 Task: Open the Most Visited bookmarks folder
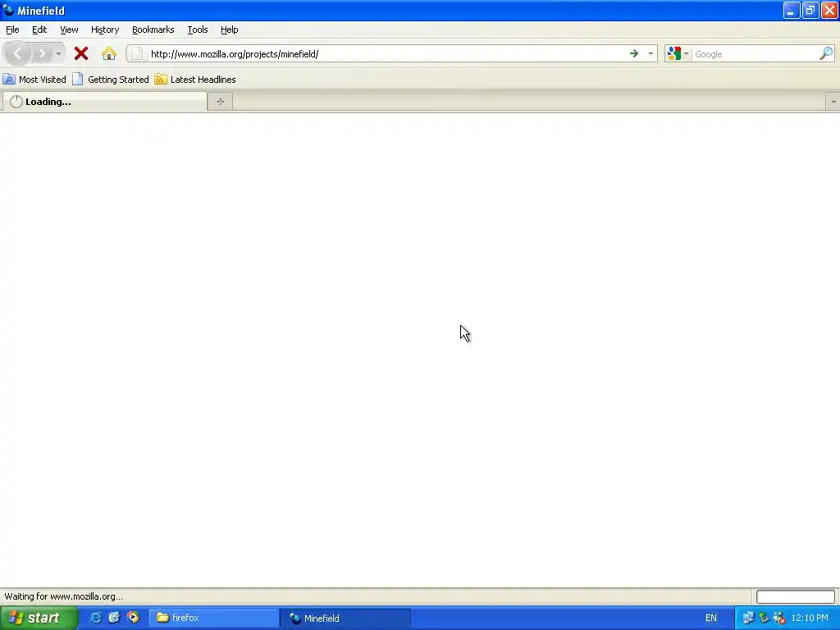(34, 80)
